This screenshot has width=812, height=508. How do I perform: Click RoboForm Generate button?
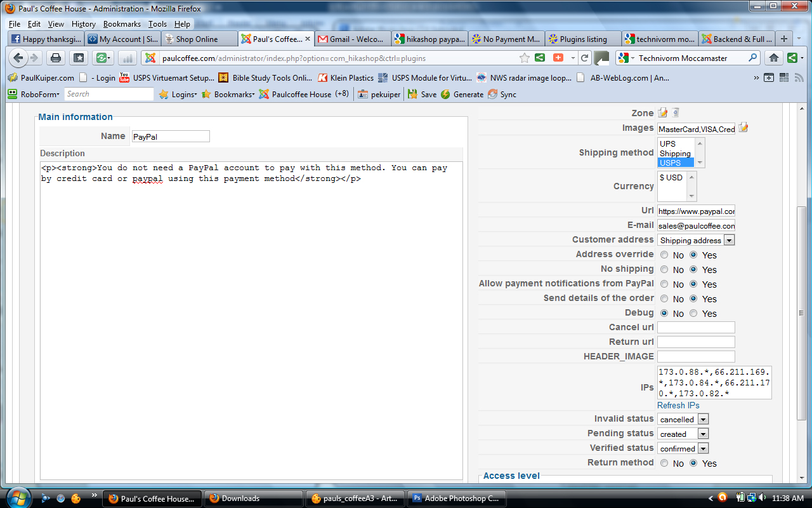click(462, 94)
